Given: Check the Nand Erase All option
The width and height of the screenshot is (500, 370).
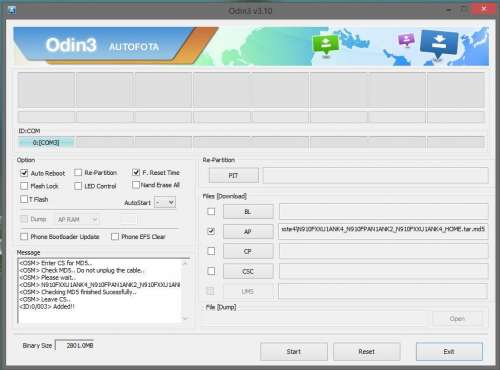Looking at the screenshot, I should pos(136,185).
